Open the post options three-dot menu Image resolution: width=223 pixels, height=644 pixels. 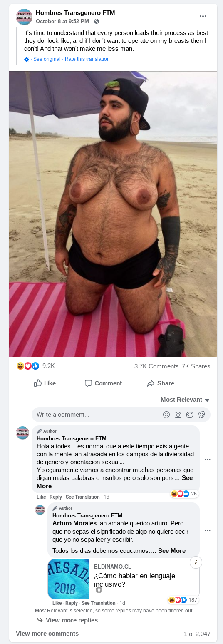pos(203,16)
